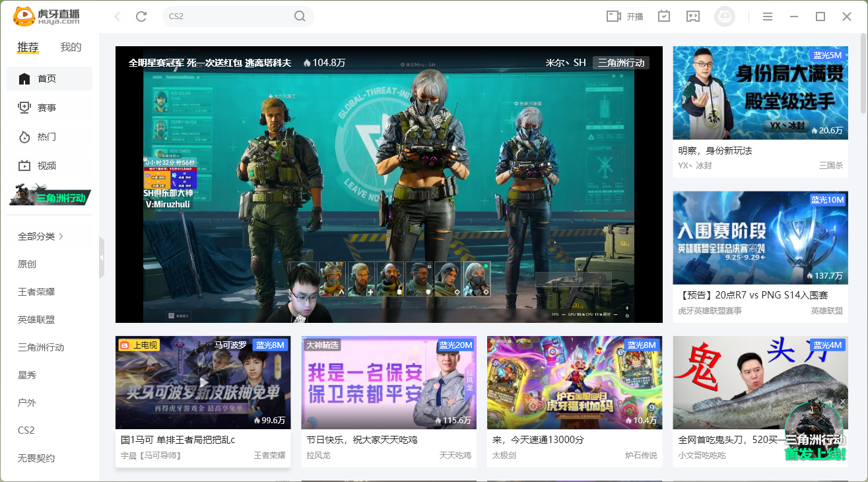Click the CS2 search input field
Viewport: 868px width, 482px height.
[x=228, y=17]
